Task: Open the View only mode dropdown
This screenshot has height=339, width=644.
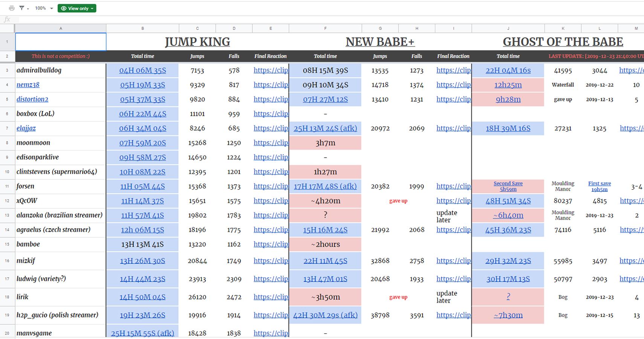Action: 77,8
